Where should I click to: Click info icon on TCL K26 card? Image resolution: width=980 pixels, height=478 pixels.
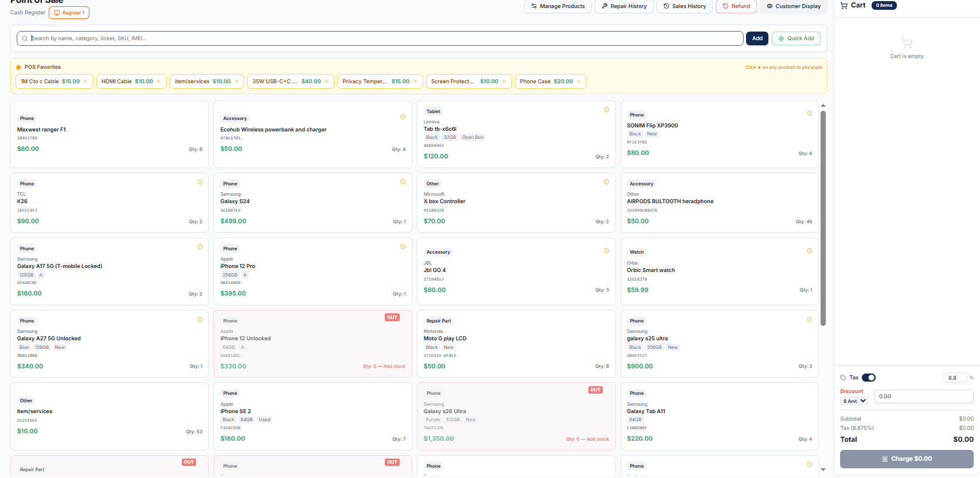click(x=200, y=182)
